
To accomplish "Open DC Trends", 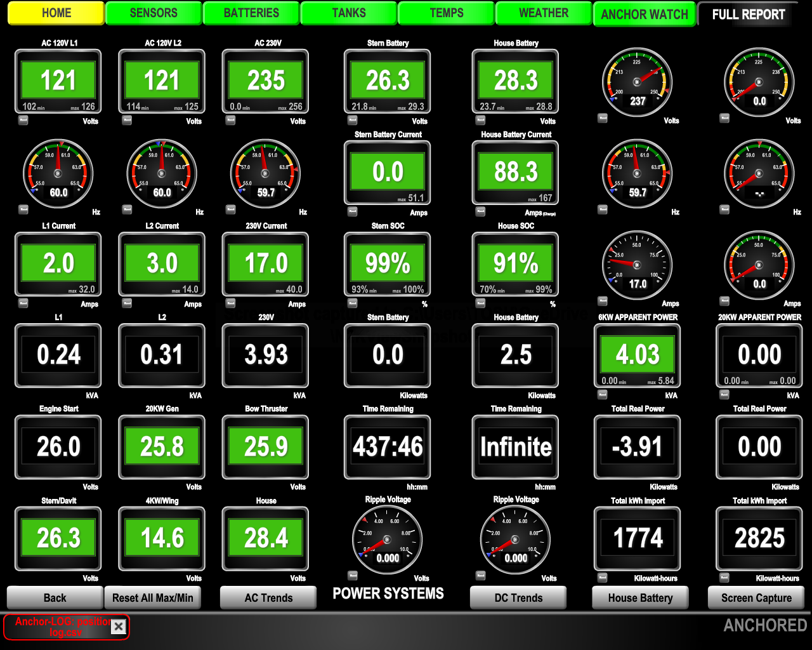I will pos(518,597).
